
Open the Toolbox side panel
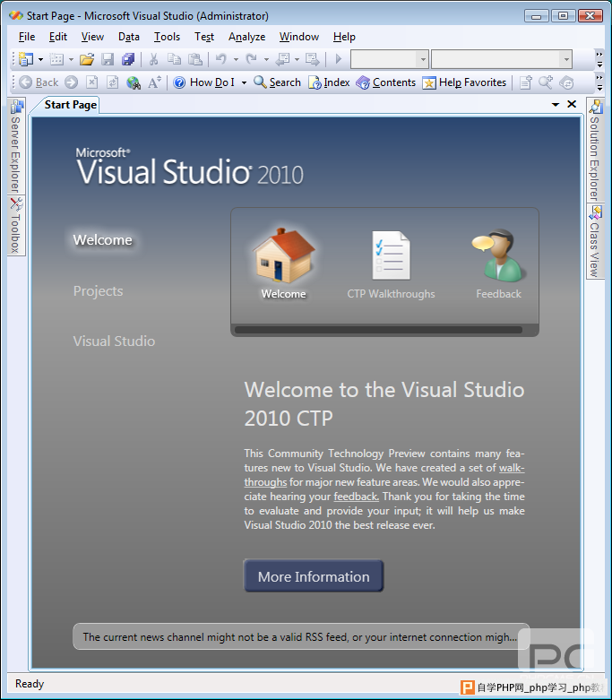point(16,226)
